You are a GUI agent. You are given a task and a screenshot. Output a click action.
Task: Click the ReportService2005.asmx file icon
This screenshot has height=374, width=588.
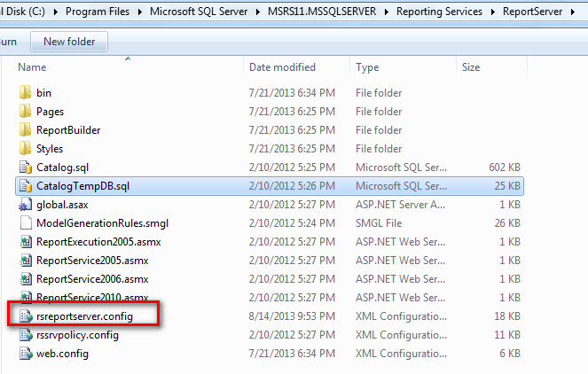[x=26, y=261]
